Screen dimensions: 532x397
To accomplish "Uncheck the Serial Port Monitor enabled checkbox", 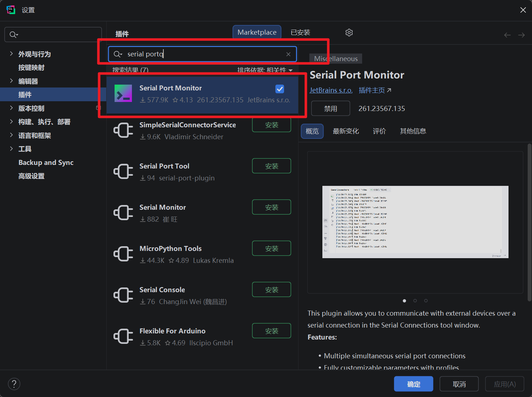I will tap(280, 89).
